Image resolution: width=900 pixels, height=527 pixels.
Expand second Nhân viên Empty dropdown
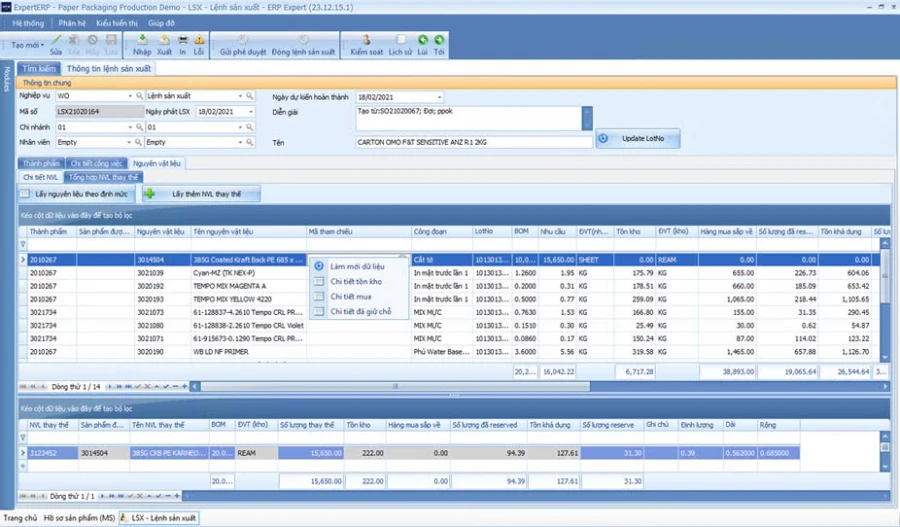point(240,142)
